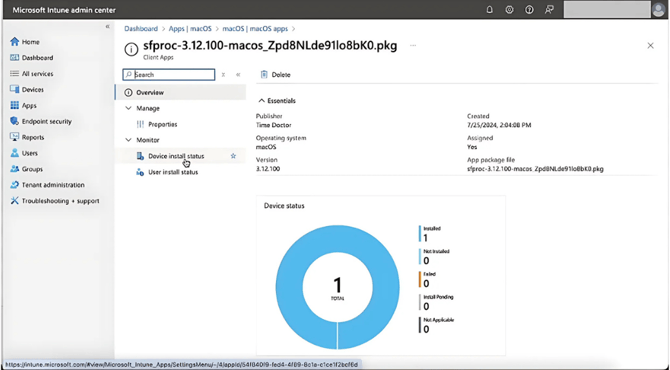The image size is (670, 370).
Task: Click publisher value Time Doctor
Action: 273,125
